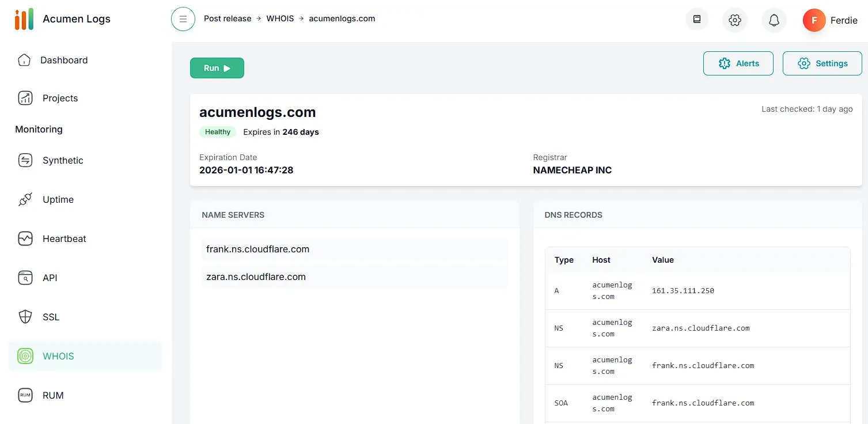The width and height of the screenshot is (868, 424).
Task: Open the SSL monitoring label
Action: point(51,317)
